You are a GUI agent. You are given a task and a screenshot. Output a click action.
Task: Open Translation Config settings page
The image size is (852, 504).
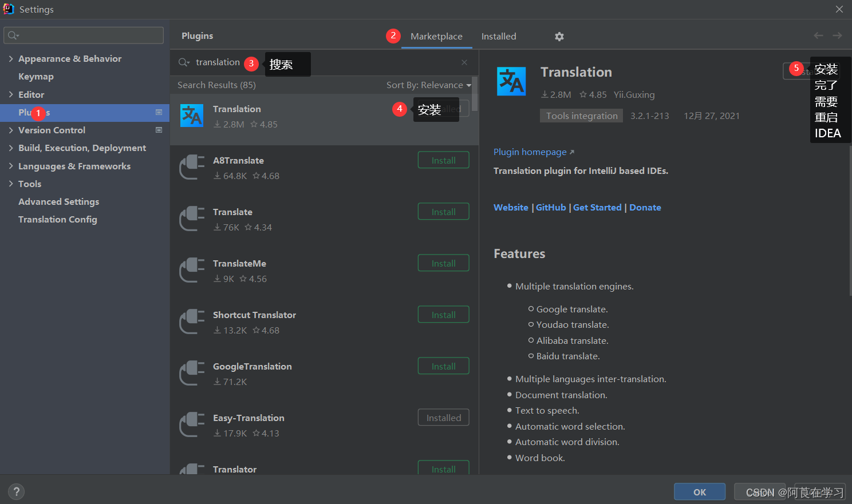[58, 219]
